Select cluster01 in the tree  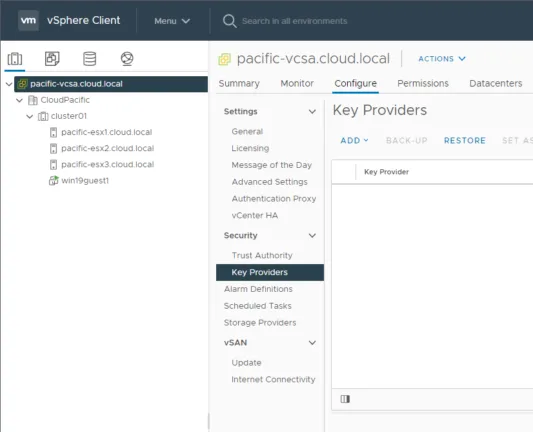pos(69,116)
